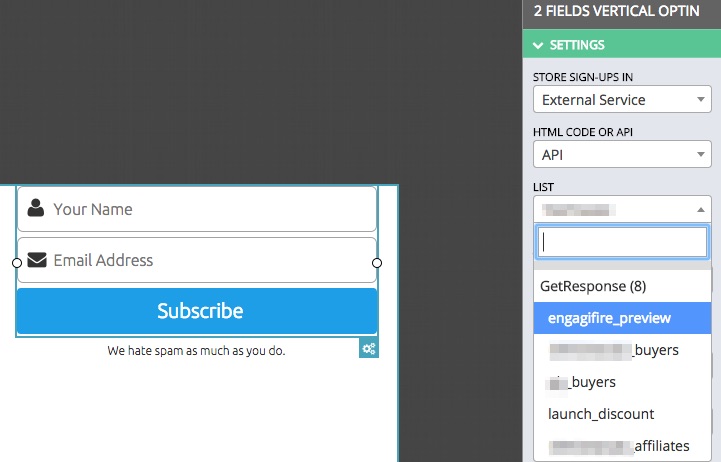721x462 pixels.
Task: Click the envelope icon in email field
Action: click(x=37, y=260)
